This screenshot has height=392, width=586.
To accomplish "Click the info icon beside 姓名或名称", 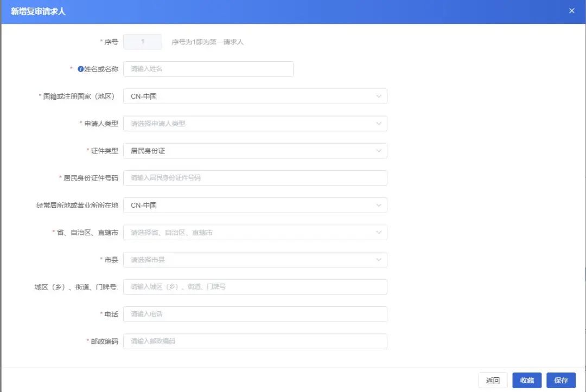I will click(80, 69).
